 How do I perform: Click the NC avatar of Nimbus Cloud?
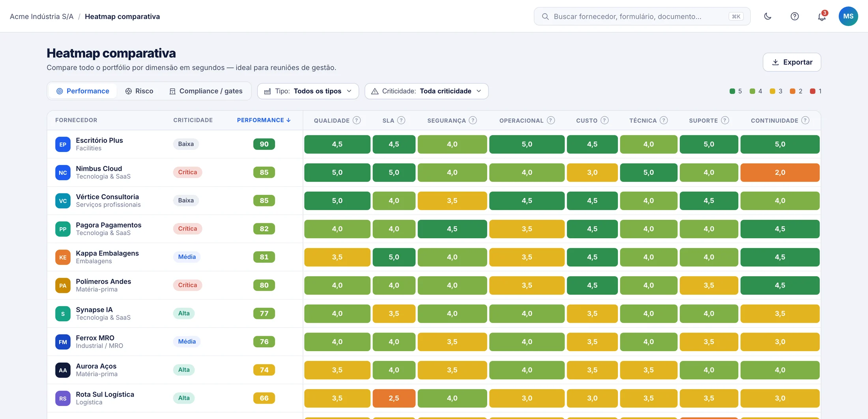(x=63, y=172)
